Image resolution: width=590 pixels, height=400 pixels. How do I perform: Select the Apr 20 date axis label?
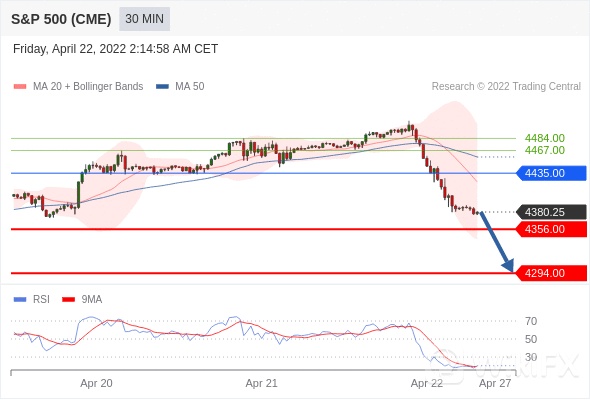tap(96, 383)
